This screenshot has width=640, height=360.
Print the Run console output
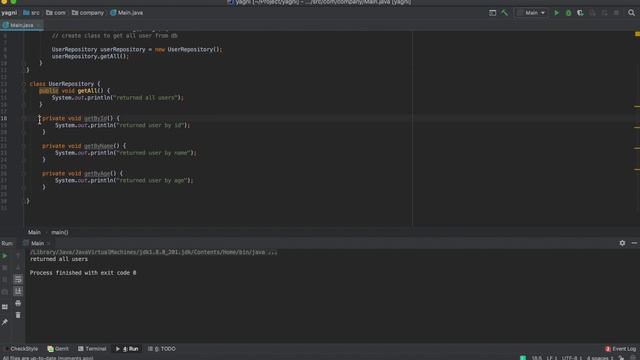pyautogui.click(x=18, y=303)
